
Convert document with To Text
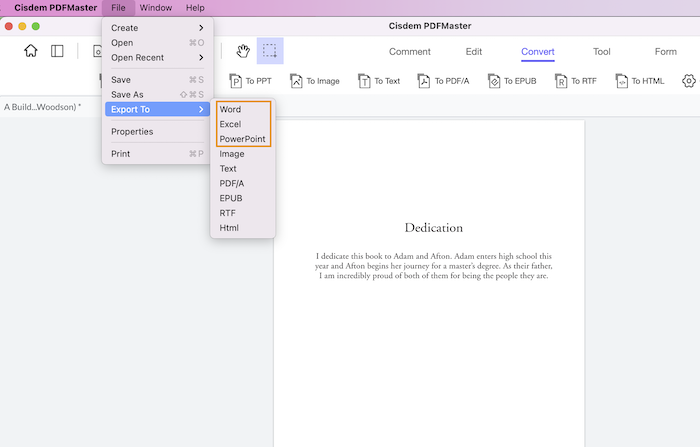pos(379,81)
